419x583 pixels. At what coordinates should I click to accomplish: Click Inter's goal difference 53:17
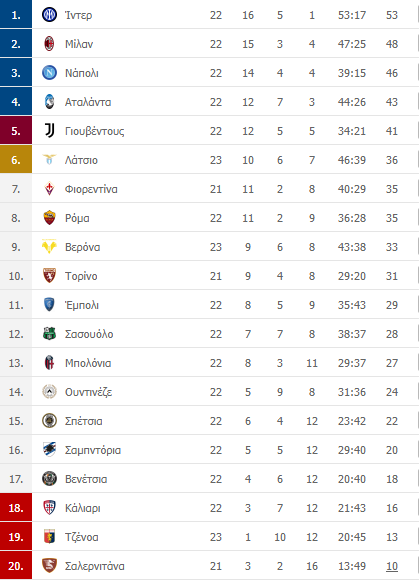click(x=352, y=15)
